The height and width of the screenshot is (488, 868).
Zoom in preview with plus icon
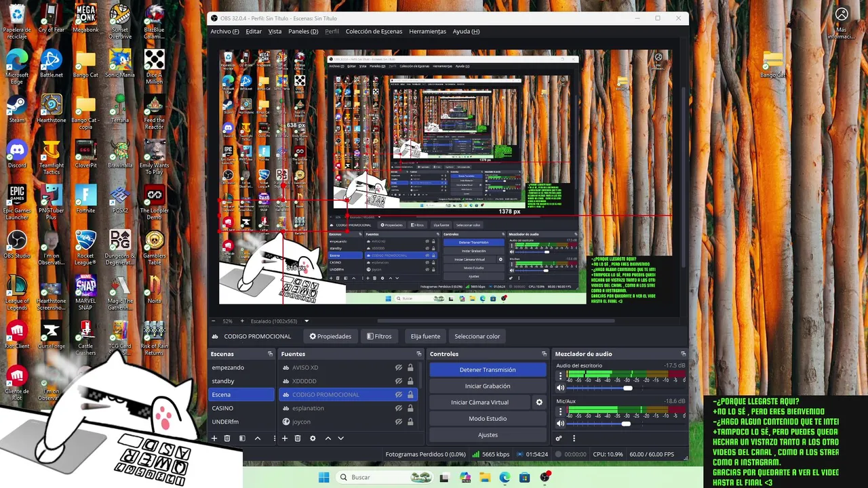click(x=241, y=321)
